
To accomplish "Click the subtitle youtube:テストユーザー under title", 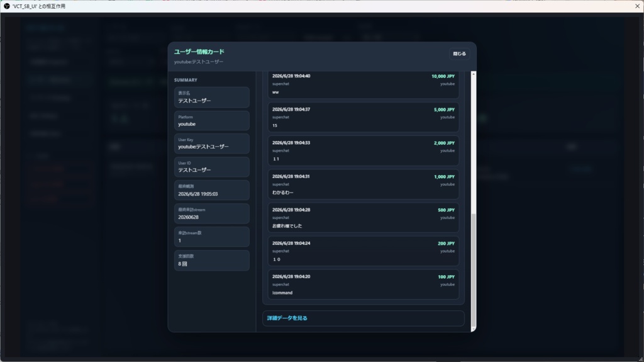I will point(199,62).
